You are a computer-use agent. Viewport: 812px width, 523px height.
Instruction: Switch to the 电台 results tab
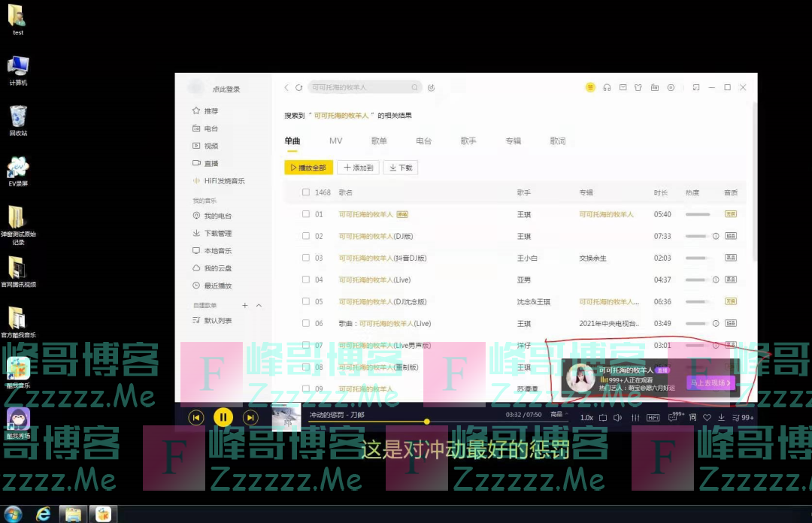point(423,141)
